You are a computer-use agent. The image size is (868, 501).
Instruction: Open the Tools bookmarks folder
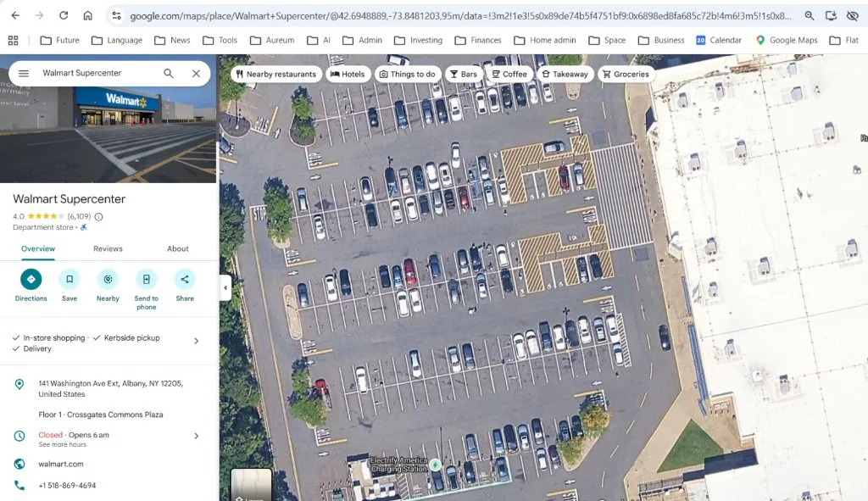220,40
